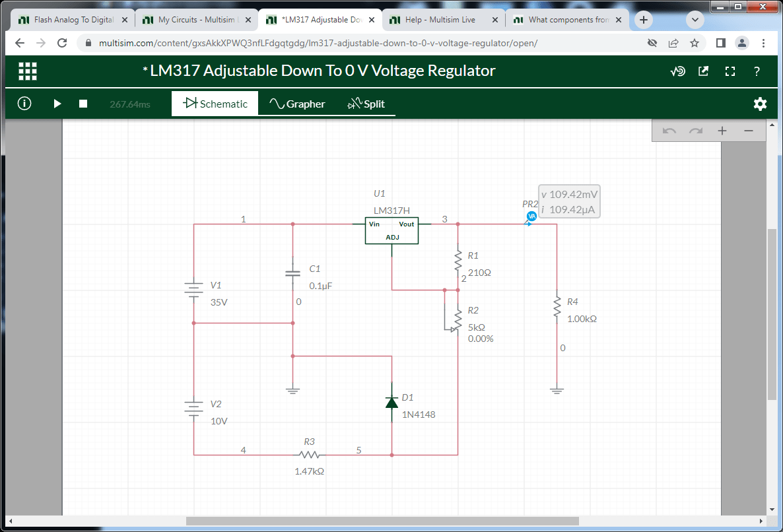Open the apps launcher grid
This screenshot has height=532, width=783.
click(x=27, y=71)
